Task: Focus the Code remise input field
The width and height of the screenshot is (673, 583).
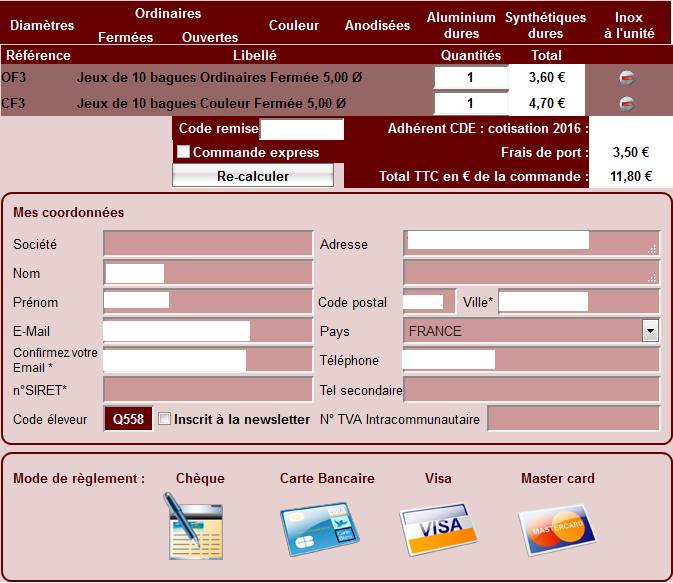Action: point(302,129)
